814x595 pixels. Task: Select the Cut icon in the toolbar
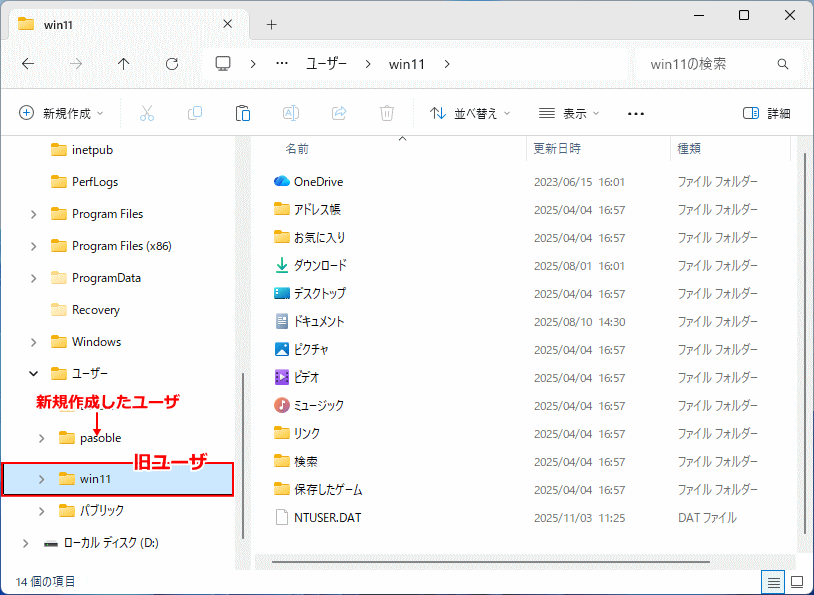coord(147,113)
